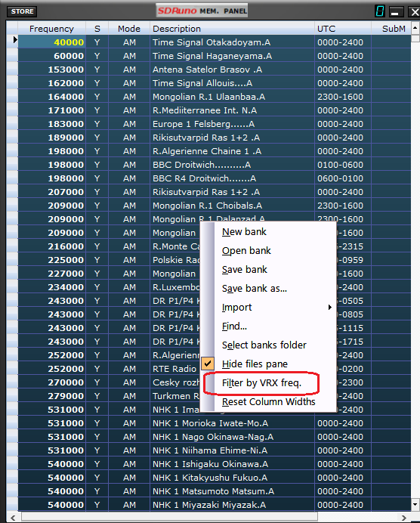
Task: Minimize the memory panel window
Action: pos(395,12)
